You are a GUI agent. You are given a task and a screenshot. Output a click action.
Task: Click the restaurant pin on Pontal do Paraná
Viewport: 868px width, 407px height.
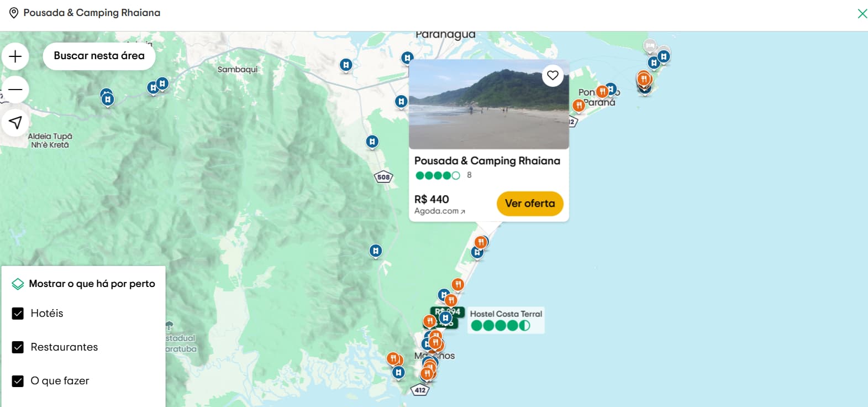578,105
